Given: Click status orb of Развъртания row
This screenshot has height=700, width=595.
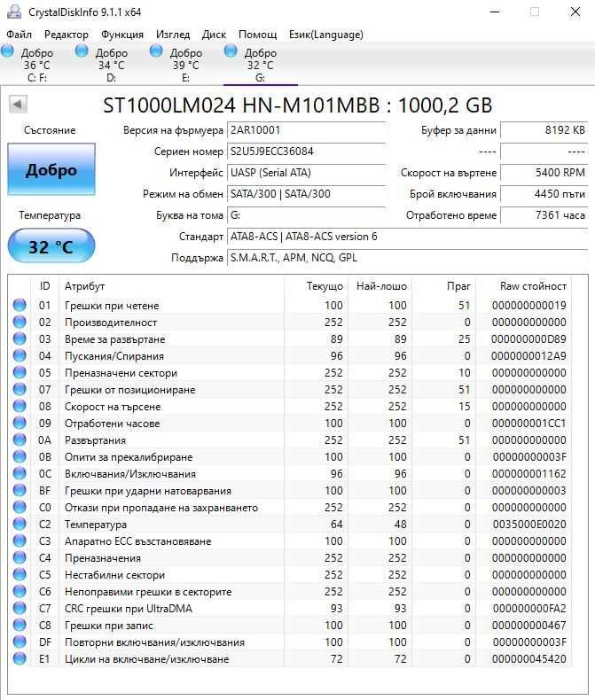Looking at the screenshot, I should [x=20, y=439].
